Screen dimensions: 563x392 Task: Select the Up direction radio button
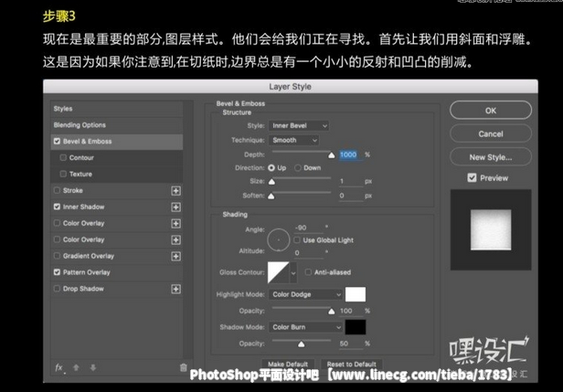(x=271, y=167)
